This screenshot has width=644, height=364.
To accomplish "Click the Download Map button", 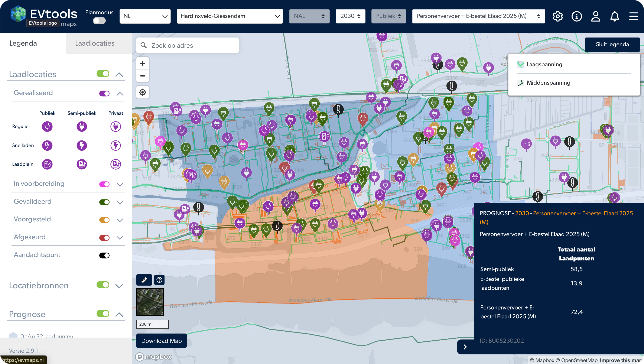I will (161, 341).
